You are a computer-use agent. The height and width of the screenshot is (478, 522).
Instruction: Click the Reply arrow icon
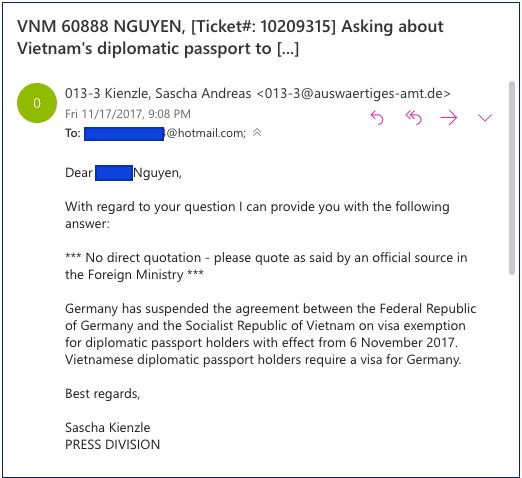[x=377, y=118]
